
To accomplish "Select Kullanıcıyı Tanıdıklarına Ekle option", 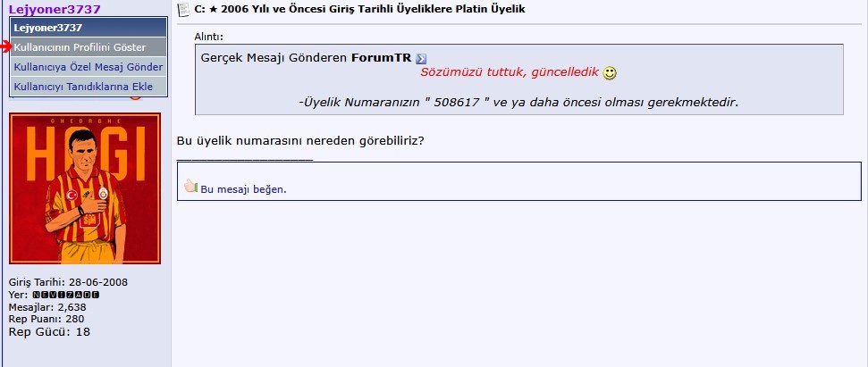I will pos(88,87).
